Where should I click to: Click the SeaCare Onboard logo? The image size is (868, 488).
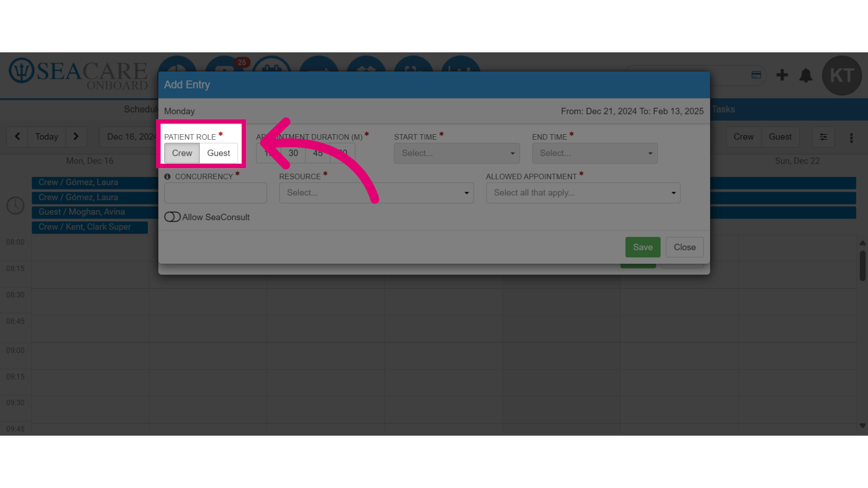click(78, 74)
